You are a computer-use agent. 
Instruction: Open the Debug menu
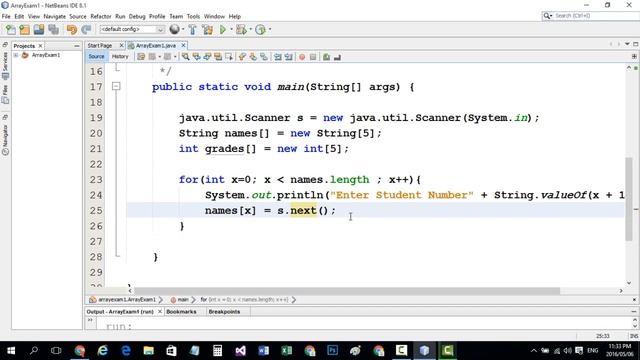pyautogui.click(x=137, y=16)
